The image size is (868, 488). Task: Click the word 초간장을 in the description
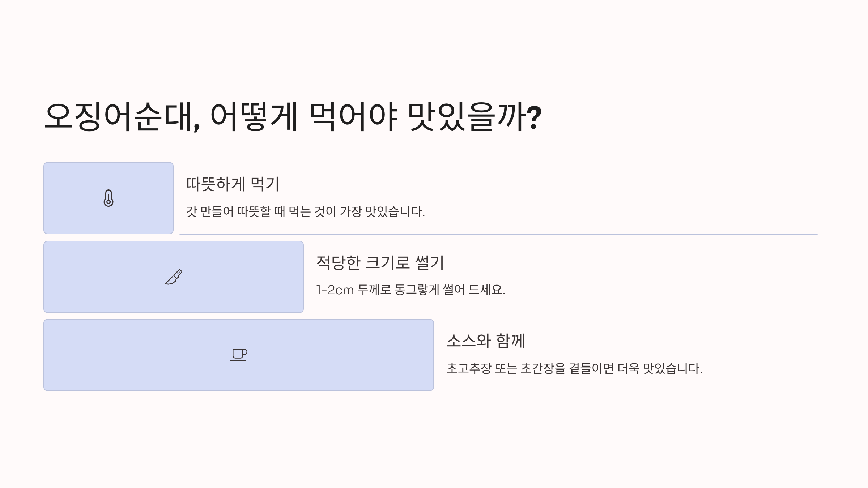543,368
